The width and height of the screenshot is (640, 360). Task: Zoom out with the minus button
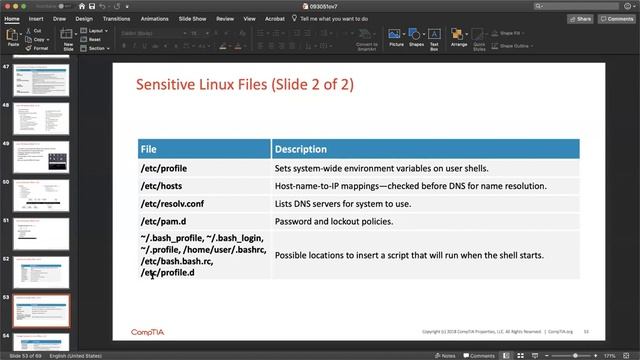click(547, 356)
